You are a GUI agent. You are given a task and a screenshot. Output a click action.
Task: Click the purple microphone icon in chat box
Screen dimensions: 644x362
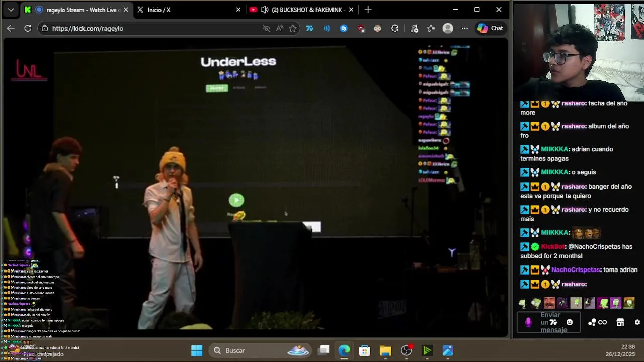click(528, 322)
